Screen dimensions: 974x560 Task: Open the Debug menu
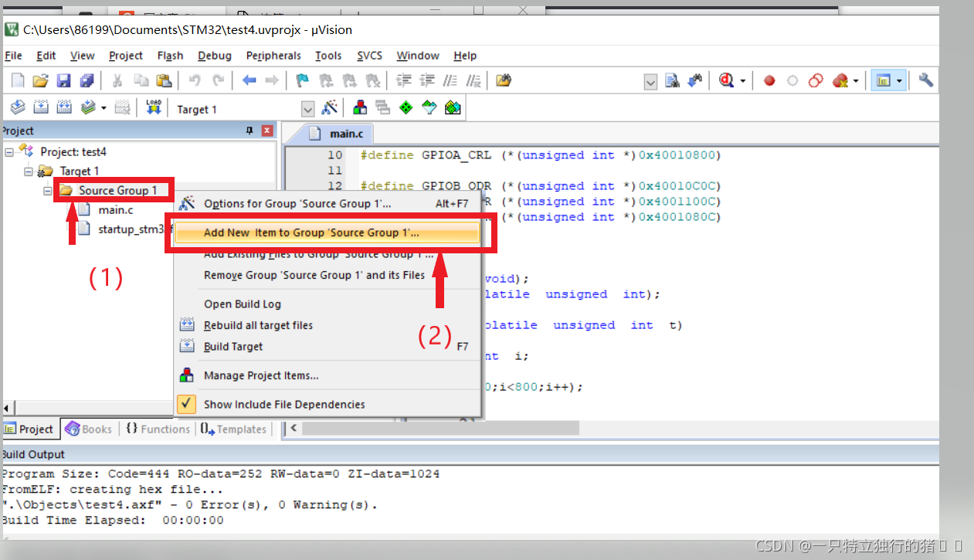click(214, 56)
